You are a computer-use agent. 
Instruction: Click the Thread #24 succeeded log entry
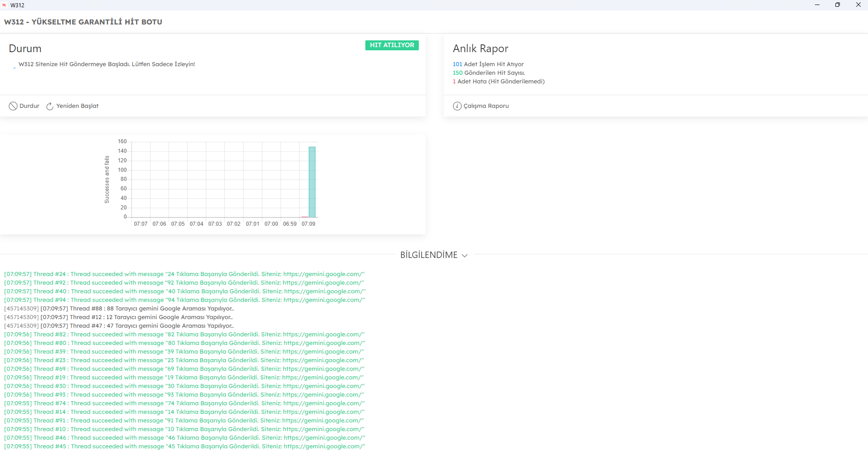184,274
